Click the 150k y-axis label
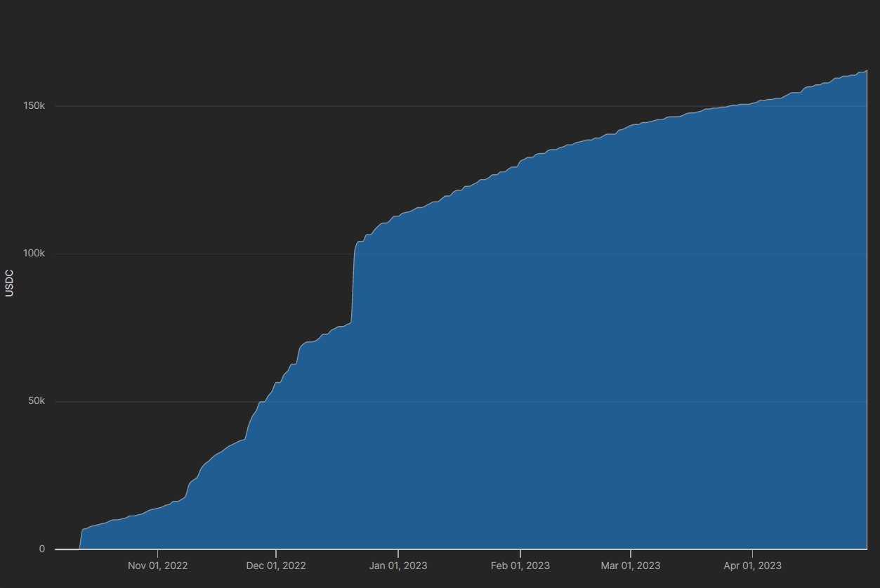880x588 pixels. (35, 106)
